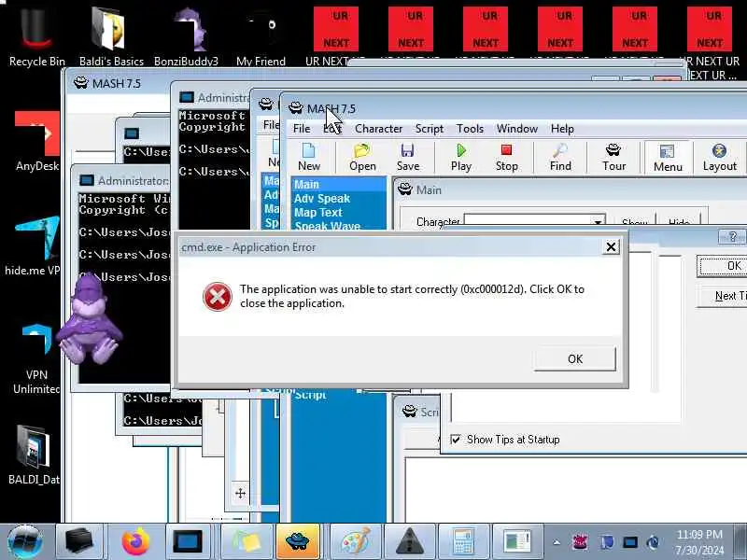Open the Window menu in MASH

(517, 129)
